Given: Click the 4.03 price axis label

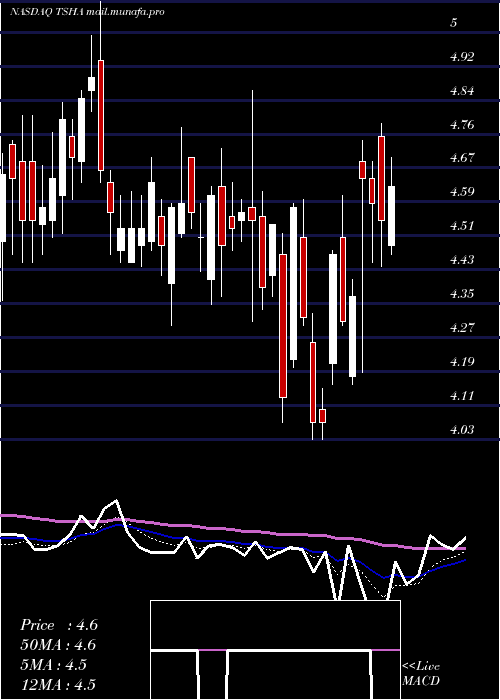Looking at the screenshot, I should 461,429.
